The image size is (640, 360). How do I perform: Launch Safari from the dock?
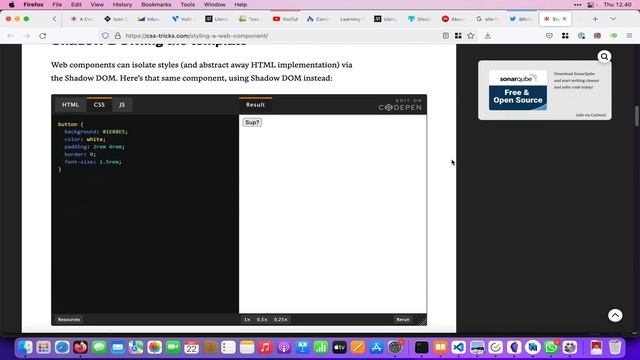pyautogui.click(x=62, y=347)
